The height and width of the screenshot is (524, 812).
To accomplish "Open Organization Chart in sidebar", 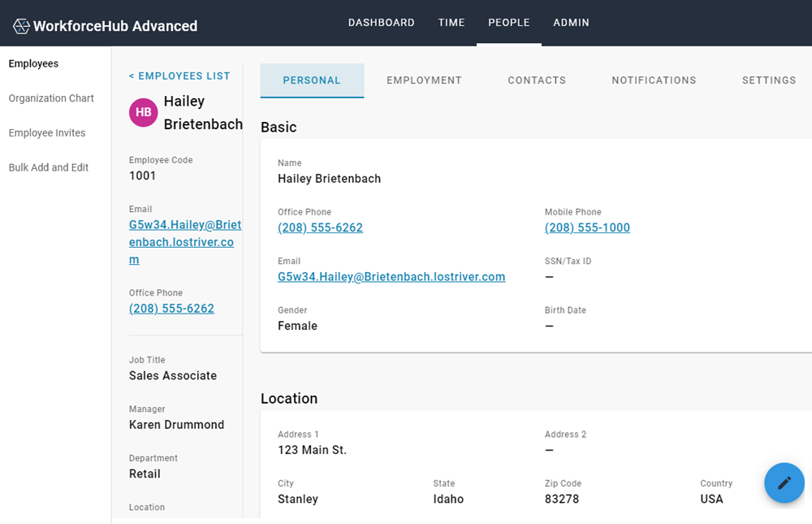I will 51,98.
